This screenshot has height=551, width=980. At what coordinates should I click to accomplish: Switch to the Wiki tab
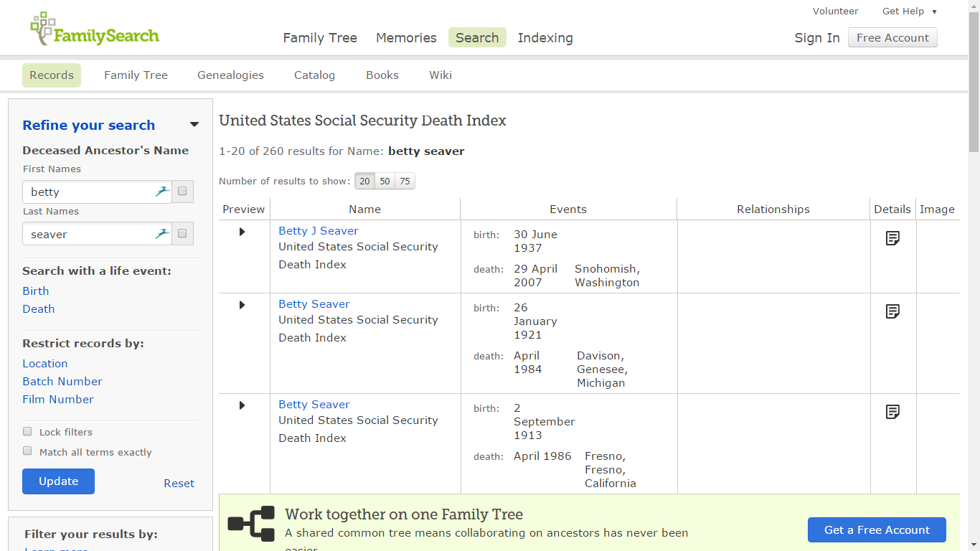(x=440, y=75)
